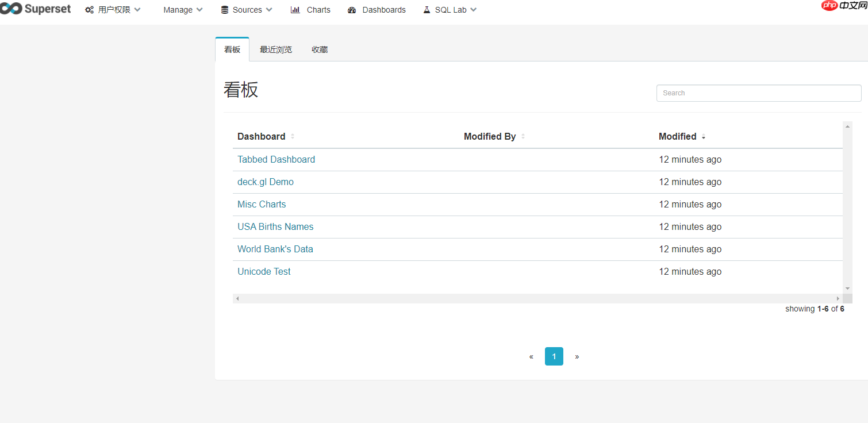Open the USA Births Names dashboard

(x=275, y=226)
